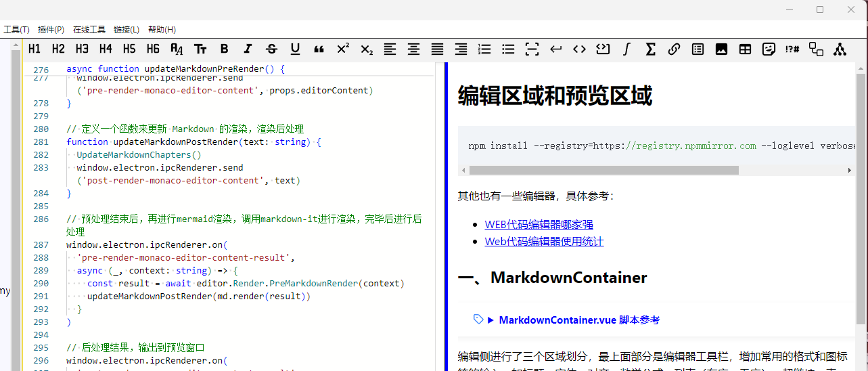Insert an ordered numbered list
Screen dimensions: 868x371
[484, 49]
